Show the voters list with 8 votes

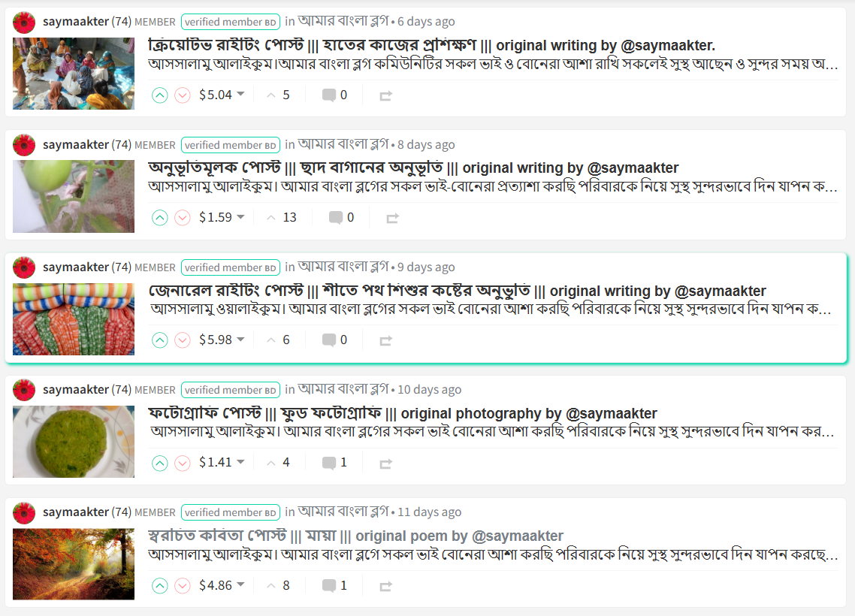click(x=278, y=585)
